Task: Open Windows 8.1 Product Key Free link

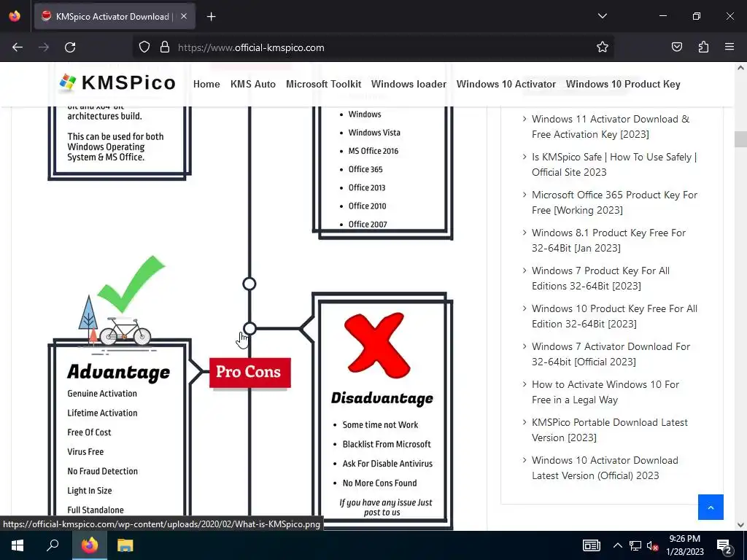Action: [608, 241]
